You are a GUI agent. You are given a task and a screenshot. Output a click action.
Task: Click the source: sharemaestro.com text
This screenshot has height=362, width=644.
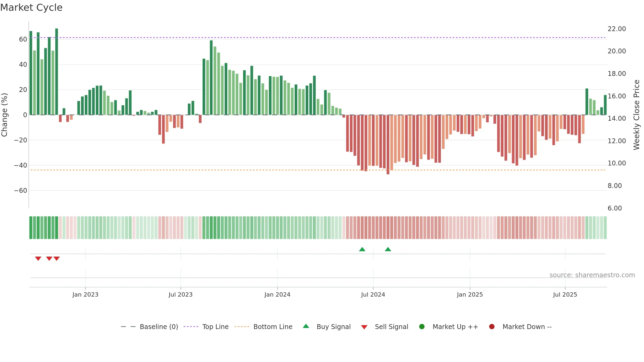tap(592, 275)
